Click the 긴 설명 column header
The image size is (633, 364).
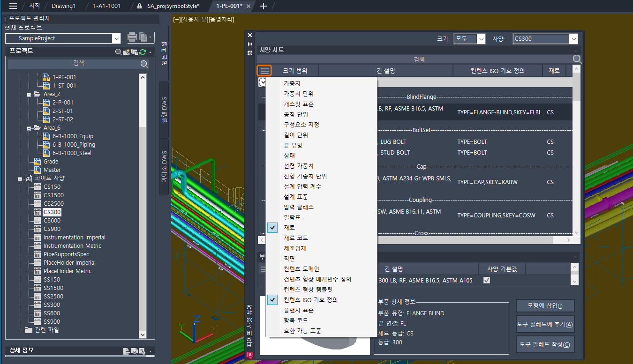click(x=386, y=71)
